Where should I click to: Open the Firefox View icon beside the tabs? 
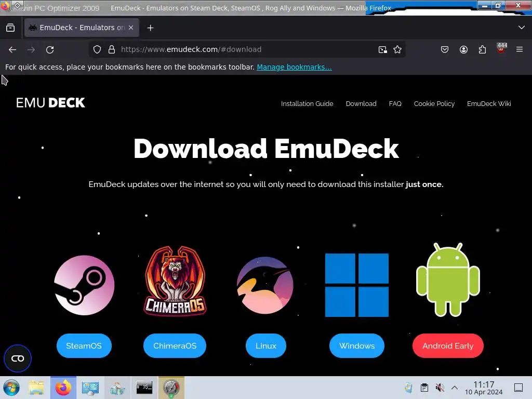[x=10, y=28]
